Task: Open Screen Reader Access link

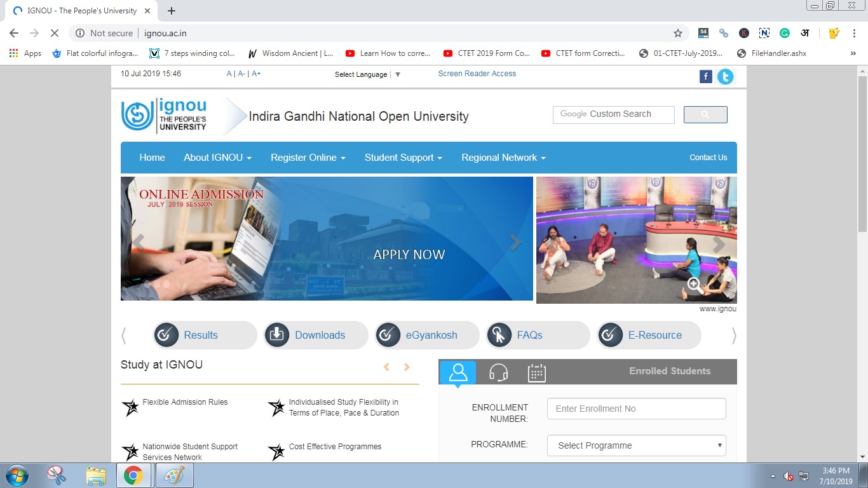Action: tap(477, 74)
